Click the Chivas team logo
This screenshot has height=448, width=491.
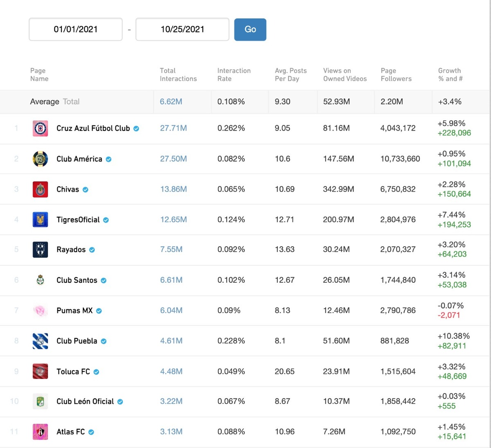tap(40, 189)
